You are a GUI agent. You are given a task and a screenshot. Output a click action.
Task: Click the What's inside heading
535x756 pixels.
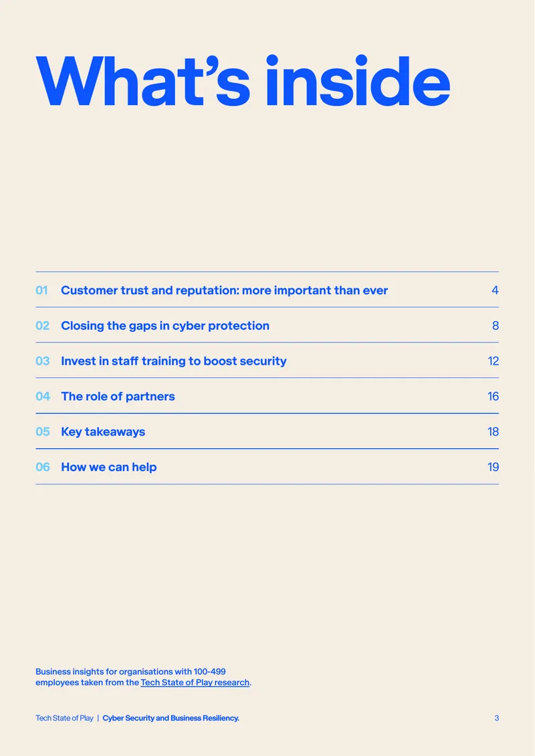pyautogui.click(x=243, y=81)
